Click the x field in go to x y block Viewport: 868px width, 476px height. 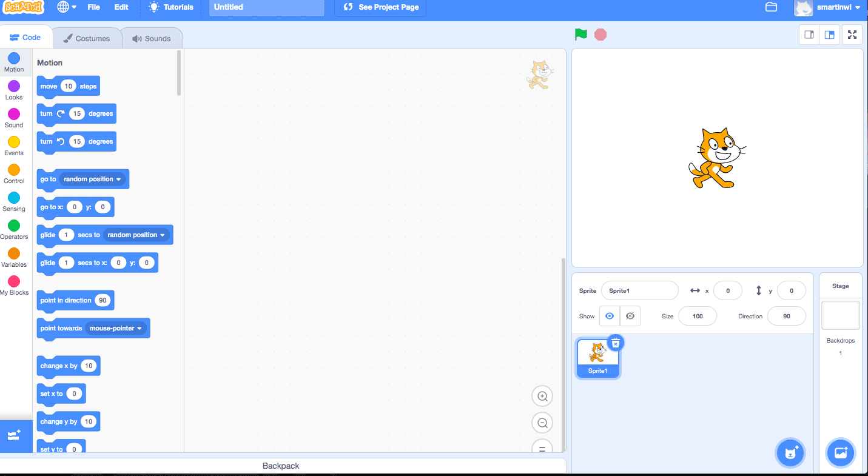tap(74, 207)
